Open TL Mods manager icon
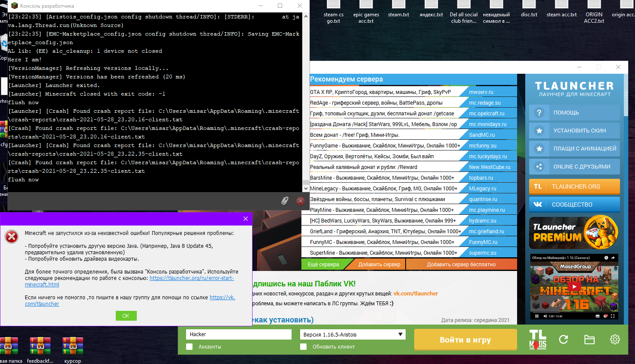The height and width of the screenshot is (364, 635). (538, 340)
